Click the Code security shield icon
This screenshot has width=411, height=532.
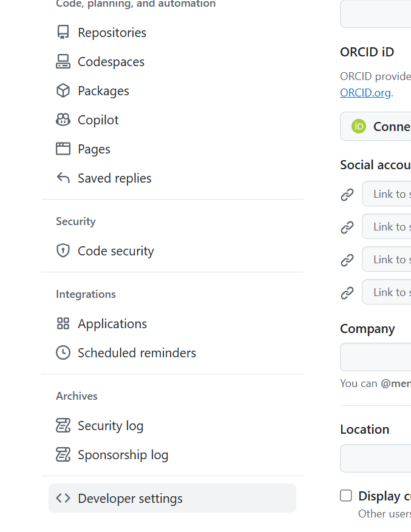click(x=63, y=251)
